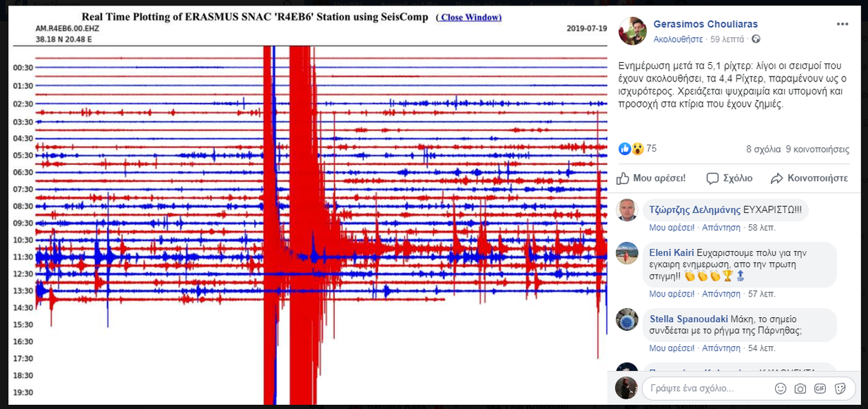The image size is (868, 409).
Task: Click the Close Window link
Action: point(468,17)
